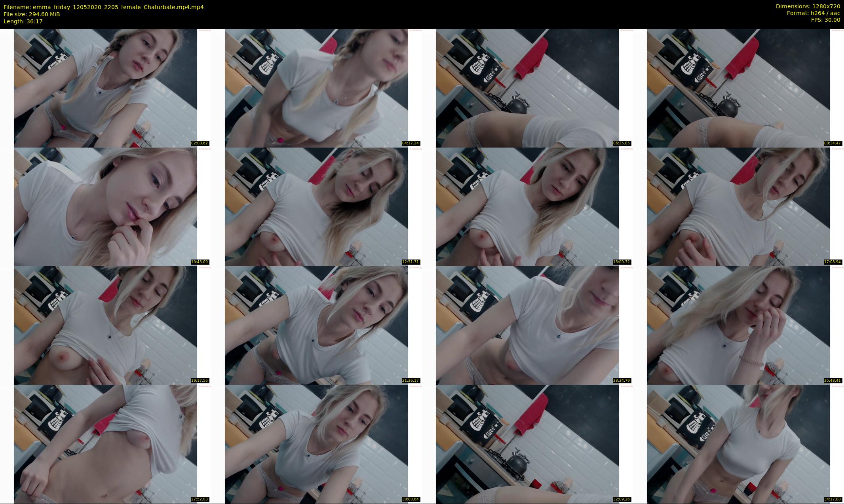
Task: Click the frame labeled 08:34.47
Action: point(738,88)
